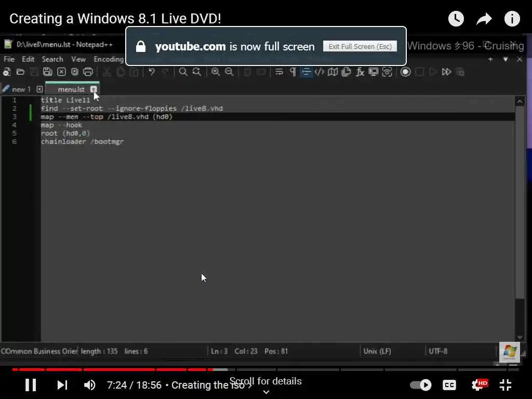Open the User Defined Language code icon
The image size is (532, 399).
tap(320, 72)
